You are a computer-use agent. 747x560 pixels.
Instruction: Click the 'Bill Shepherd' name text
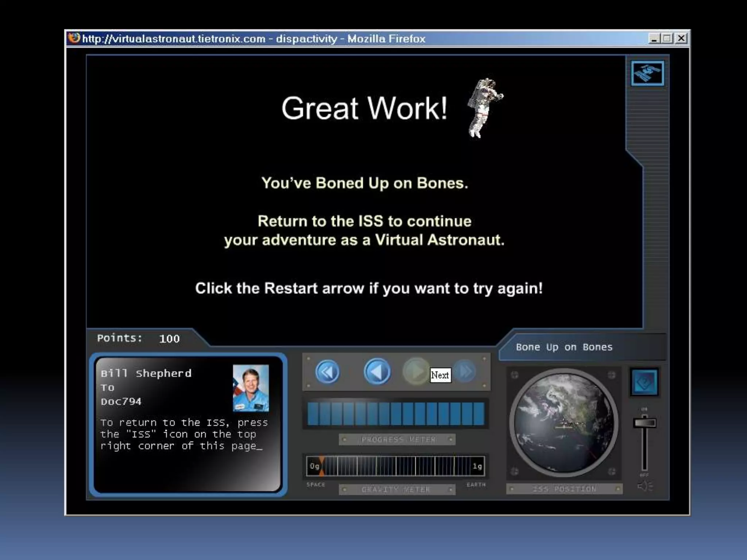tap(146, 373)
